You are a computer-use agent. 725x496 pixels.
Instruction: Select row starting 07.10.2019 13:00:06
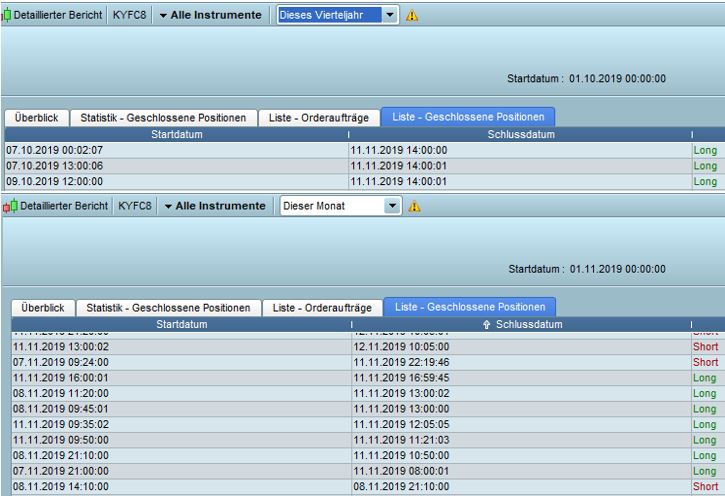click(364, 166)
